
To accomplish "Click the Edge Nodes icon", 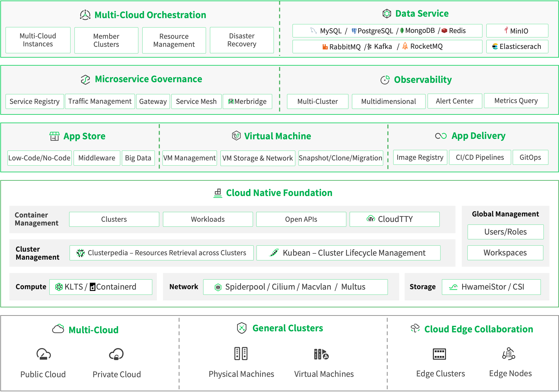I will (509, 353).
